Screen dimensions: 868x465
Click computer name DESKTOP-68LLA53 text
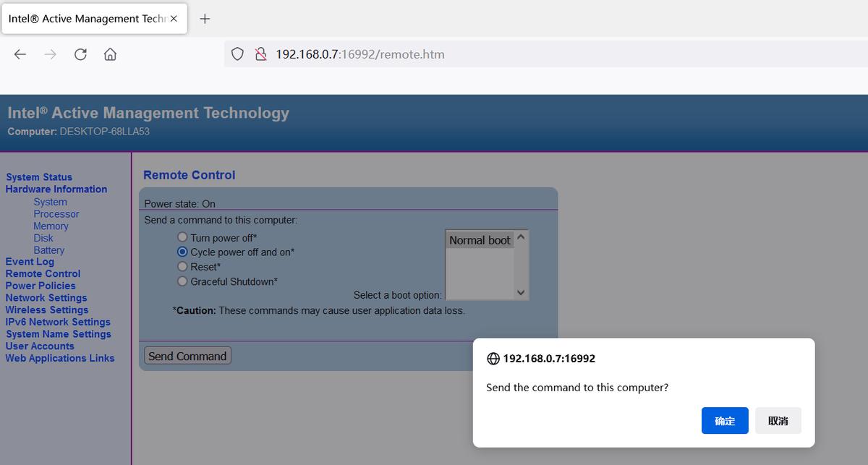tap(105, 132)
